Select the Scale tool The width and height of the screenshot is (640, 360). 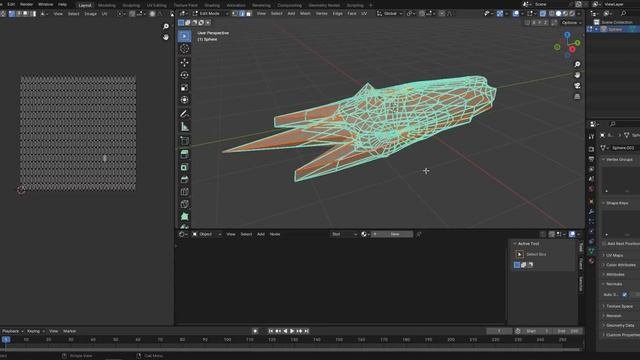pyautogui.click(x=184, y=87)
